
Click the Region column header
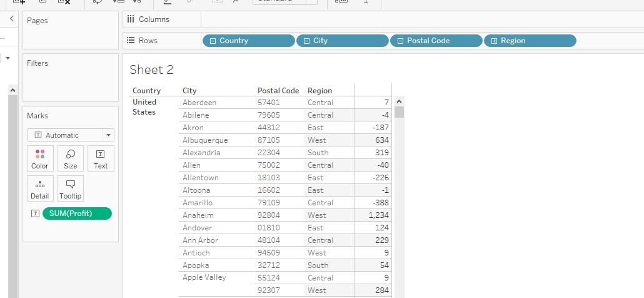point(319,91)
